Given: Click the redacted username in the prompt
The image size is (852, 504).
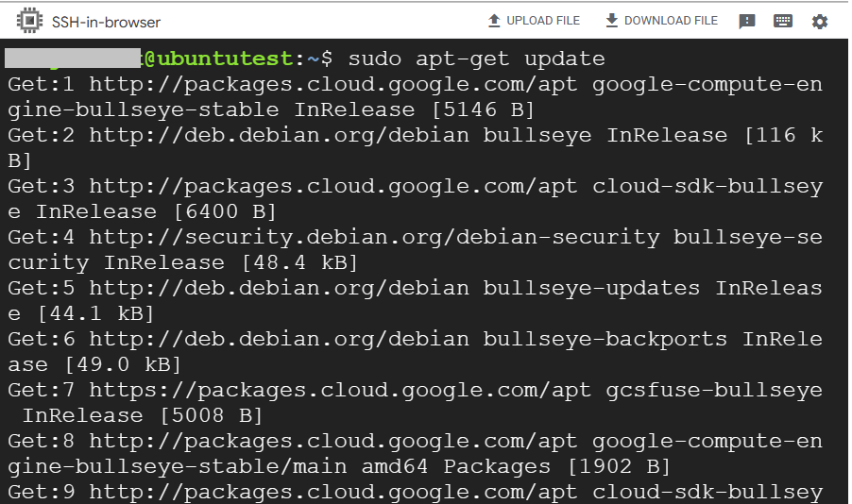Looking at the screenshot, I should tap(73, 59).
